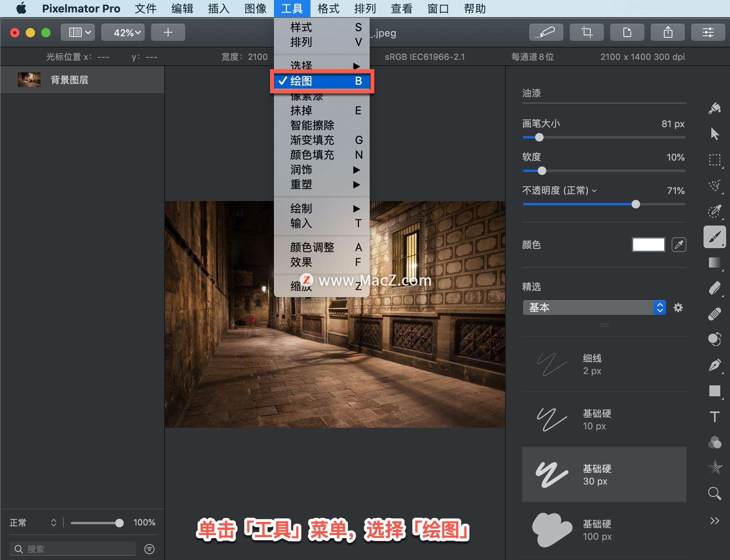Screen dimensions: 730x560
Task: Expand the 润饰 submenu
Action: tap(321, 170)
